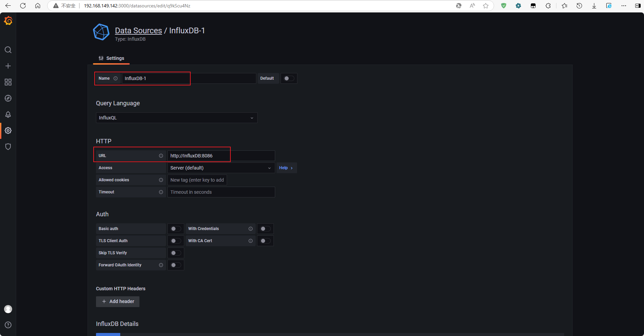This screenshot has height=336, width=644.
Task: Click the info icon in URL row
Action: tap(161, 156)
